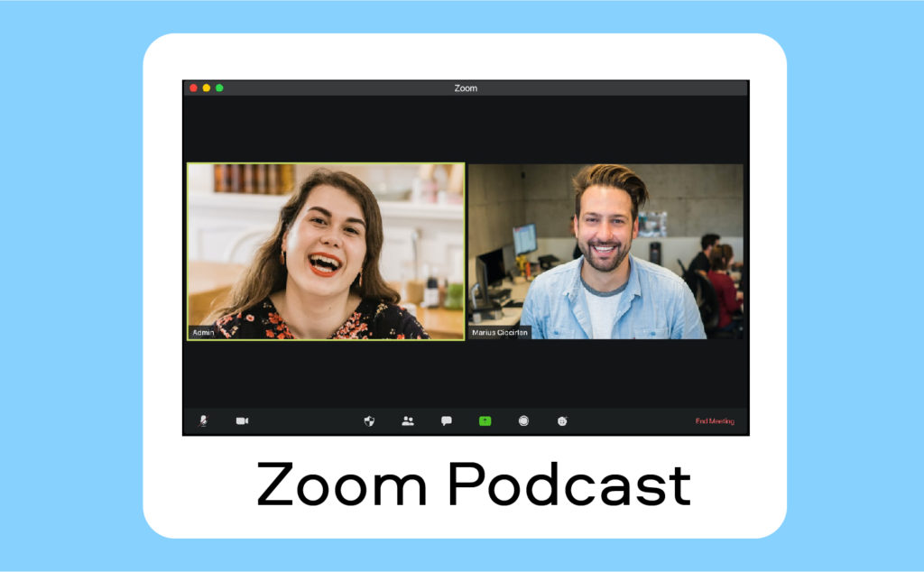Open the Reactions menu
Screen dimensions: 924x572
click(x=560, y=420)
